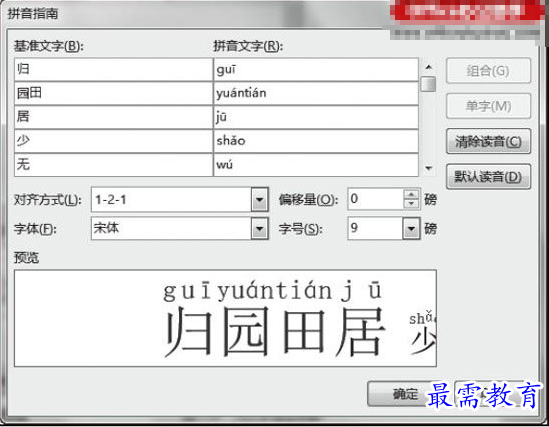Click the 1-2-1 alignment value field
Image resolution: width=549 pixels, height=427 pixels.
[171, 200]
